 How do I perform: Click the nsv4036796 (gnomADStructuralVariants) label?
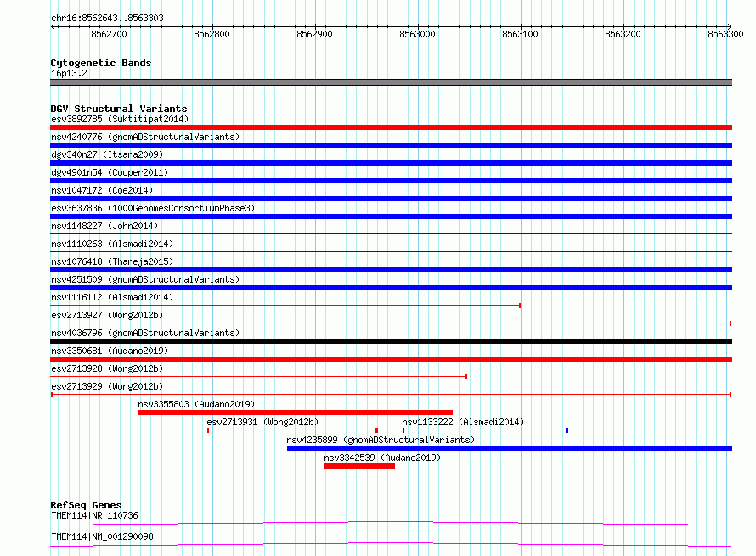145,333
